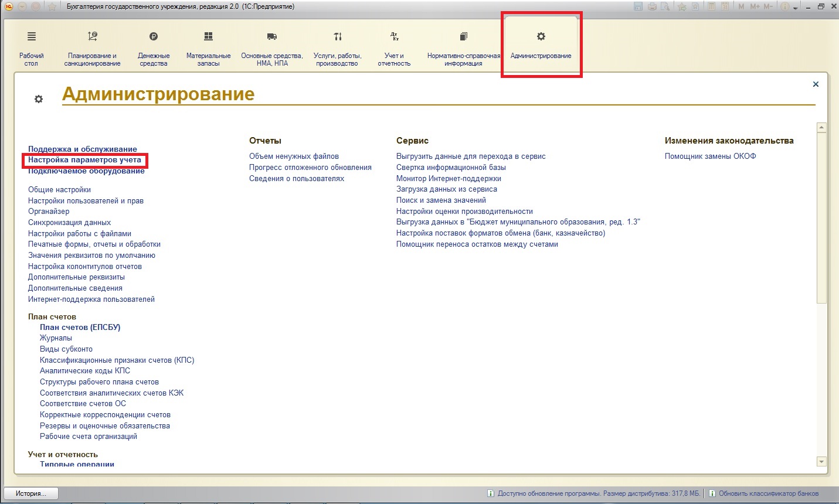
Task: Click the M- memory button
Action: pyautogui.click(x=768, y=6)
